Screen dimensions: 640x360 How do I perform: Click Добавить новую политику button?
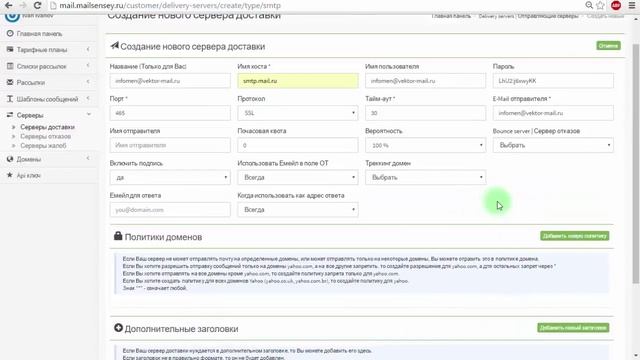[x=575, y=236]
